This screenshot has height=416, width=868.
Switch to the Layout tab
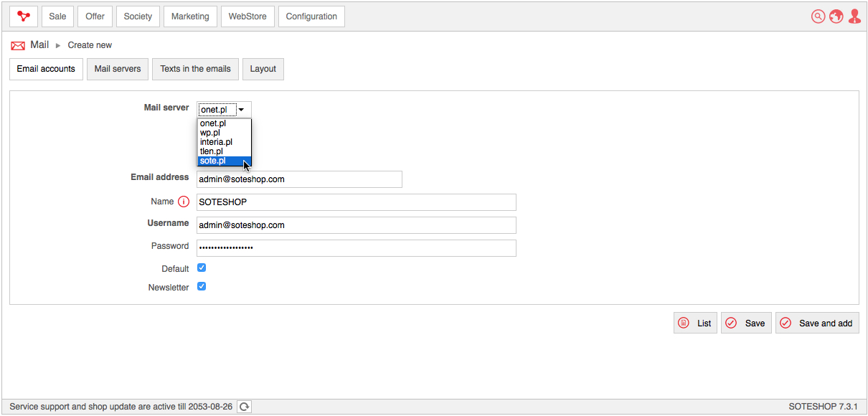click(263, 69)
